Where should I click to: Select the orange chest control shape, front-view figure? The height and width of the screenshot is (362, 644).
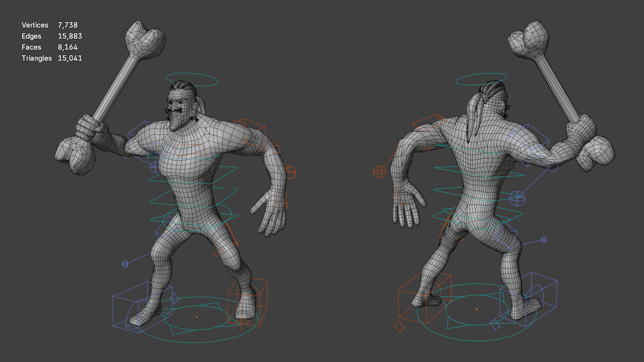[x=190, y=149]
